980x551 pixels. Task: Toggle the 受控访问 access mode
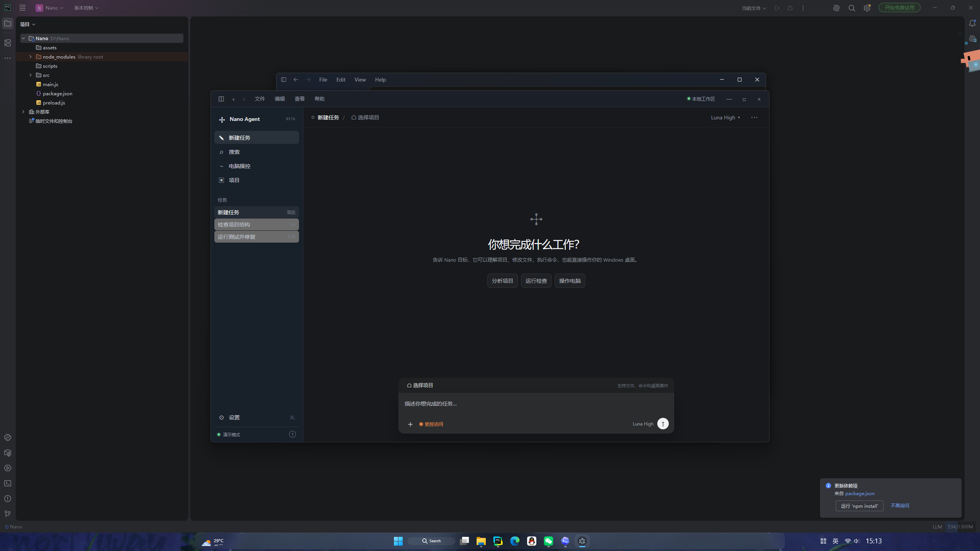tap(431, 424)
